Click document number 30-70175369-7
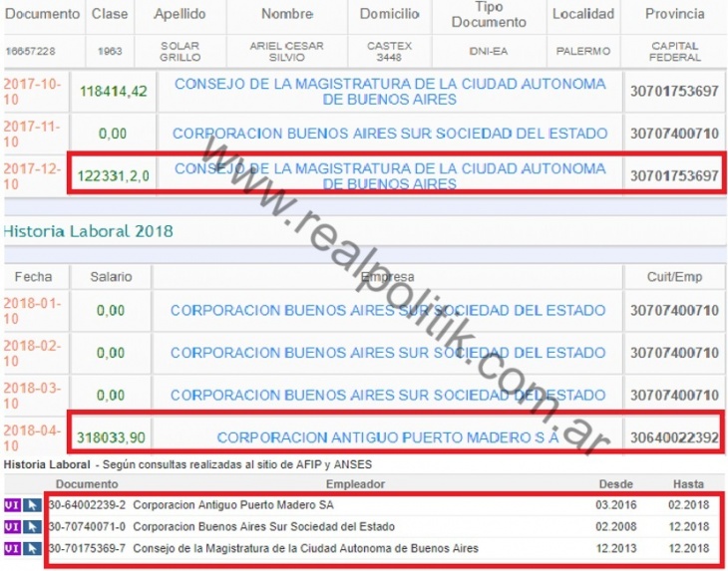Viewport: 728px width, 571px height. coord(87,549)
